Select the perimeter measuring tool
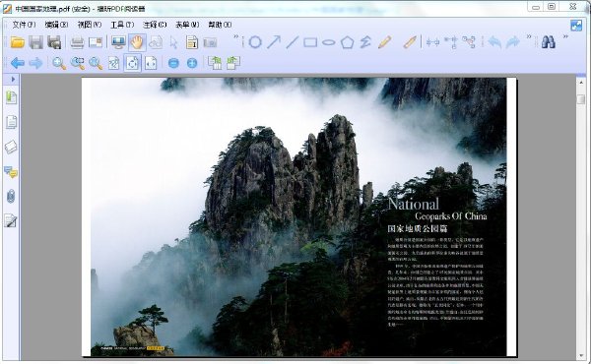The height and width of the screenshot is (364, 591). tap(451, 42)
